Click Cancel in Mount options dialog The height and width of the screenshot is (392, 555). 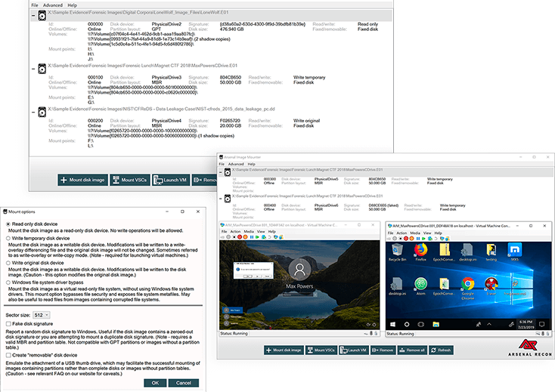point(183,383)
